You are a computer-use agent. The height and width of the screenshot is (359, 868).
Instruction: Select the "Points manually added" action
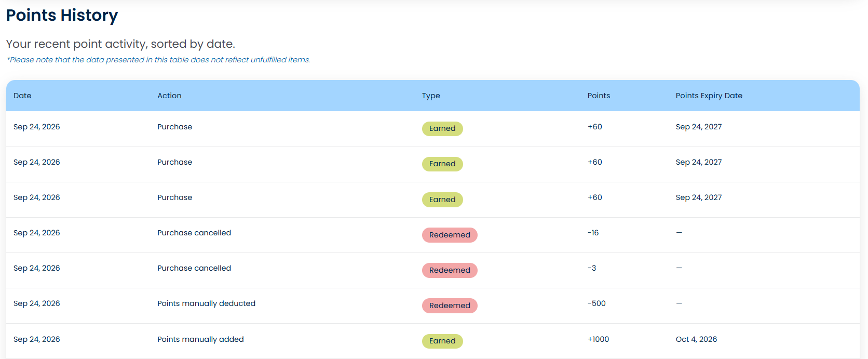point(200,339)
